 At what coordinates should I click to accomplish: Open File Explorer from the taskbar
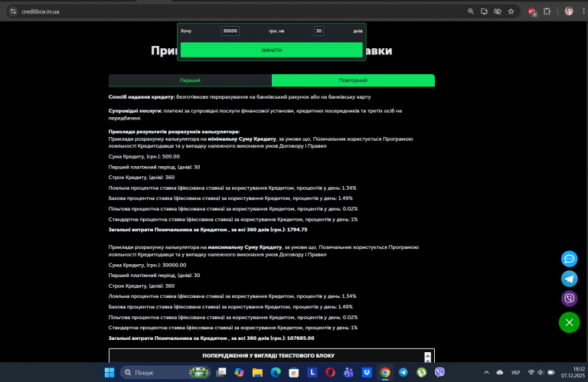tap(257, 372)
